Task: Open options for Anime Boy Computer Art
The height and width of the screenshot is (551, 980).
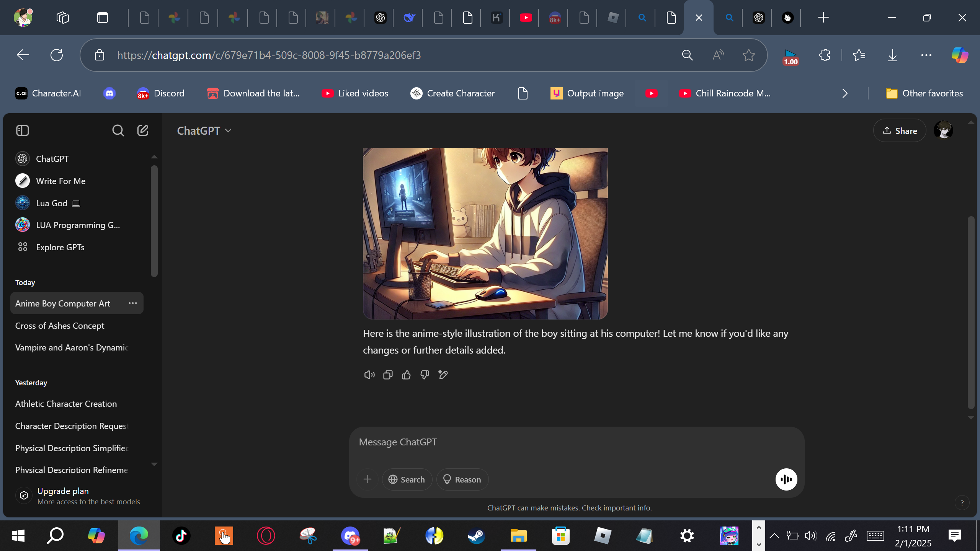Action: coord(133,303)
